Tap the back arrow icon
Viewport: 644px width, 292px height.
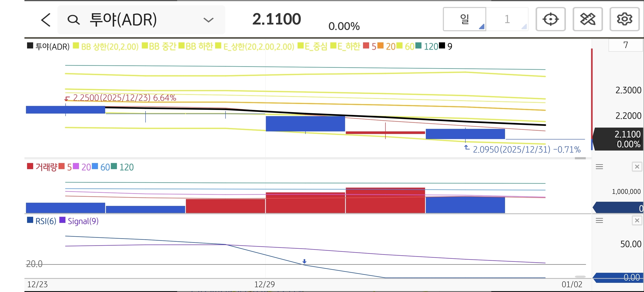click(46, 20)
